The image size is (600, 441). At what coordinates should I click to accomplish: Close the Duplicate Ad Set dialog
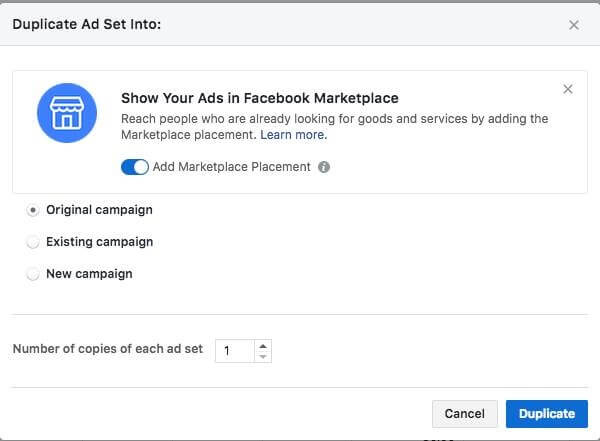pos(574,25)
